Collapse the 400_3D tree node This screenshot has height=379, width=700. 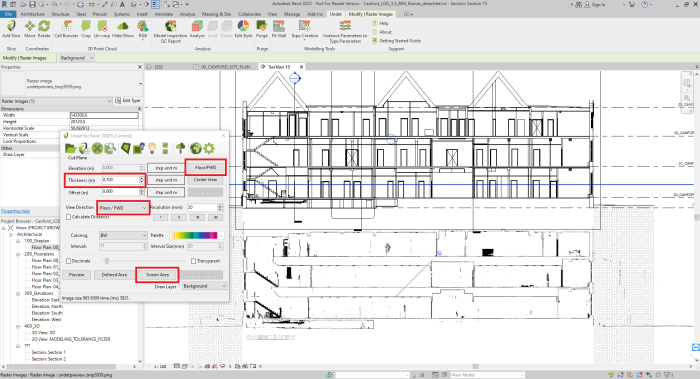click(18, 326)
